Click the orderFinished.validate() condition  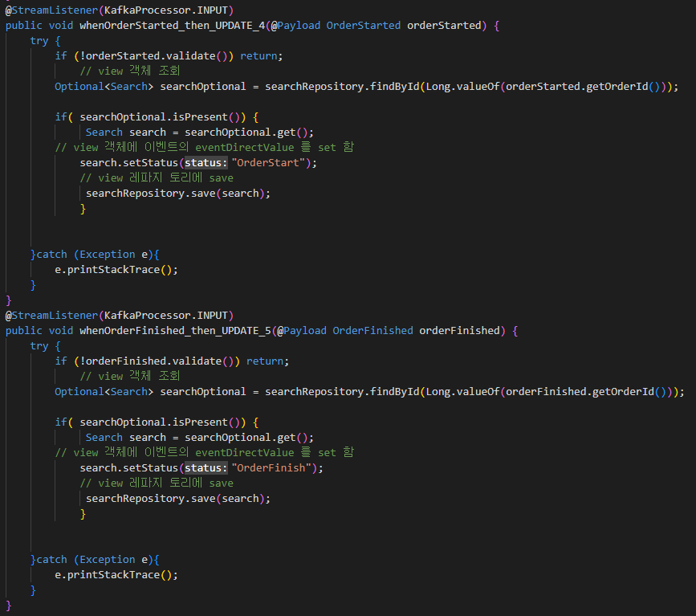click(x=157, y=361)
